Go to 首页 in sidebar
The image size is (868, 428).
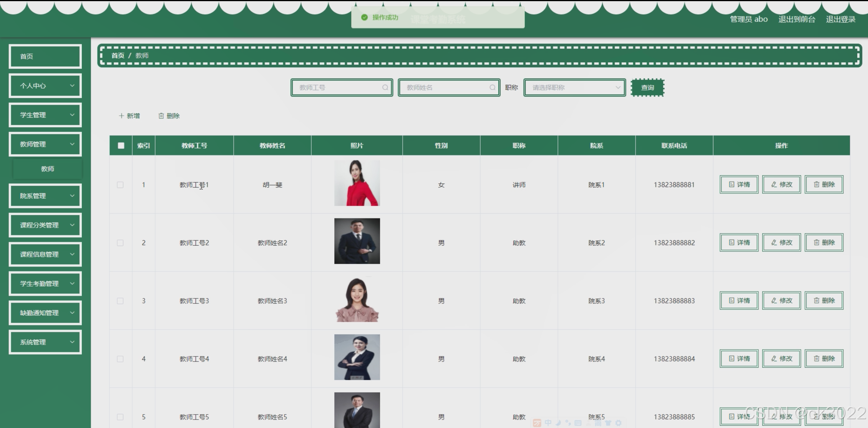(x=45, y=57)
